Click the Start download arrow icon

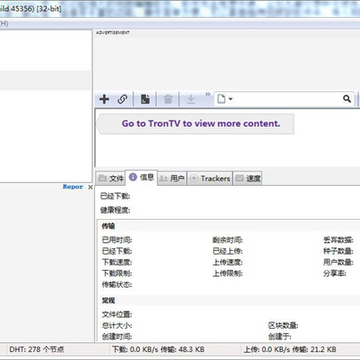point(191,99)
